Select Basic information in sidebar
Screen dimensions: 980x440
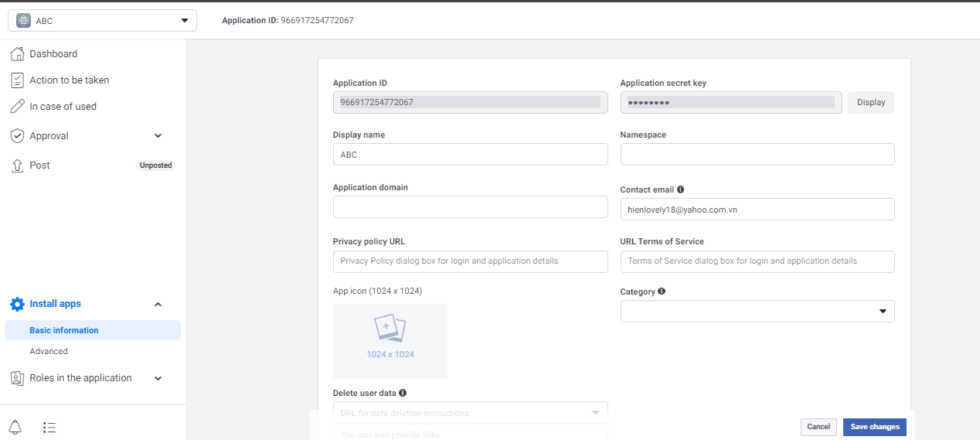(64, 330)
